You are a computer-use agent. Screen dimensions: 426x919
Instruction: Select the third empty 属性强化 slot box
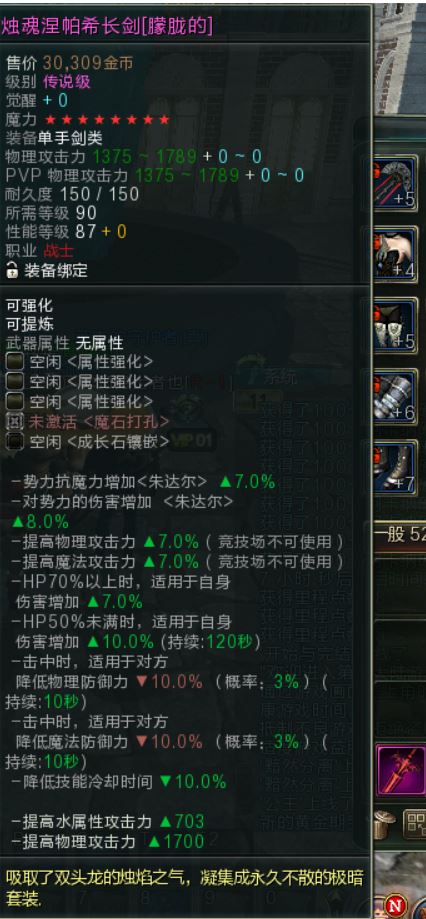point(15,401)
